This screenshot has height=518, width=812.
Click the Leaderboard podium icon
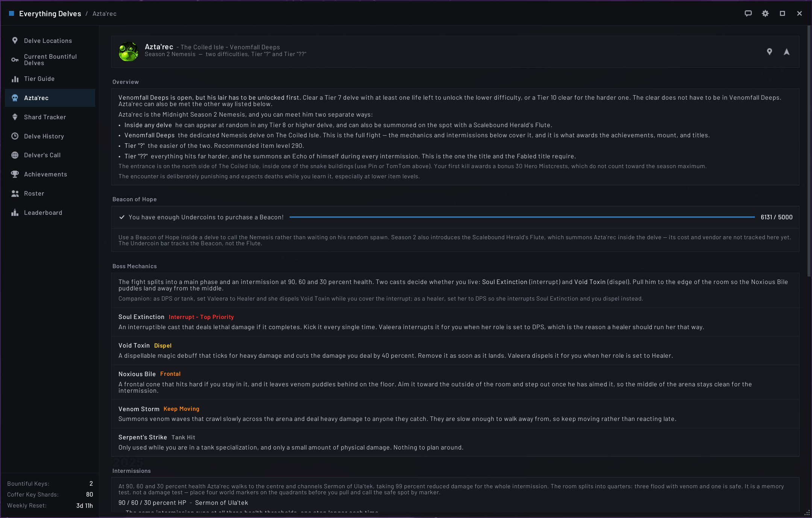tap(15, 213)
